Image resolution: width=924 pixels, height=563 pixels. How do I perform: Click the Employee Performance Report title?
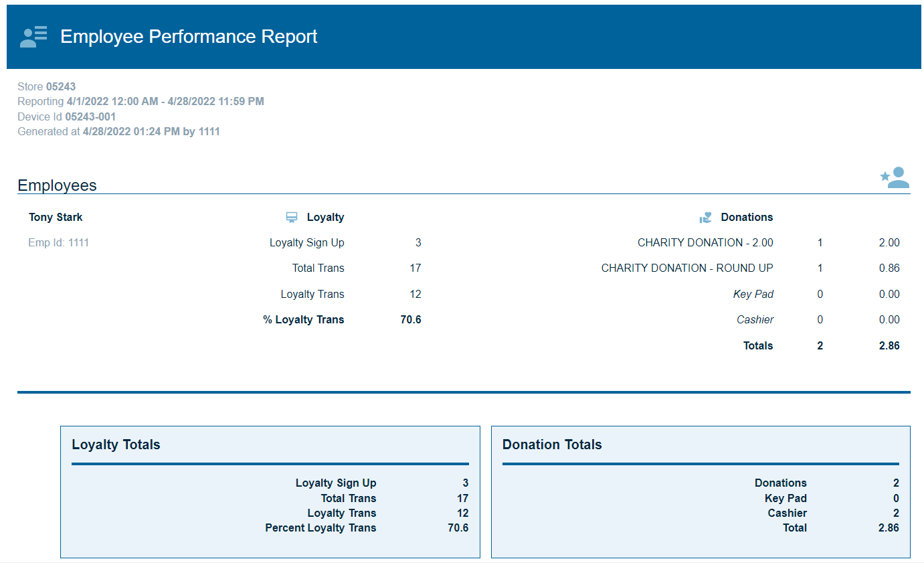[189, 37]
